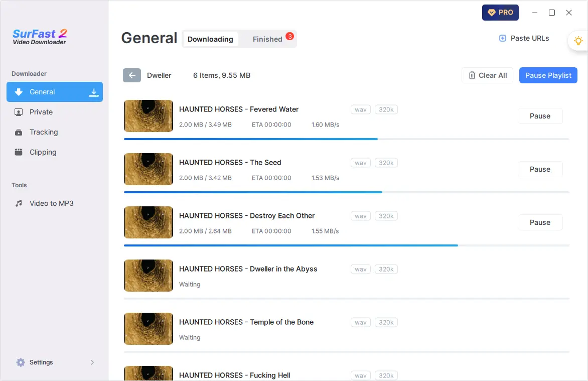Click the title HAUNTED HORSES - Temple of the Bone
The width and height of the screenshot is (588, 381).
coord(246,322)
